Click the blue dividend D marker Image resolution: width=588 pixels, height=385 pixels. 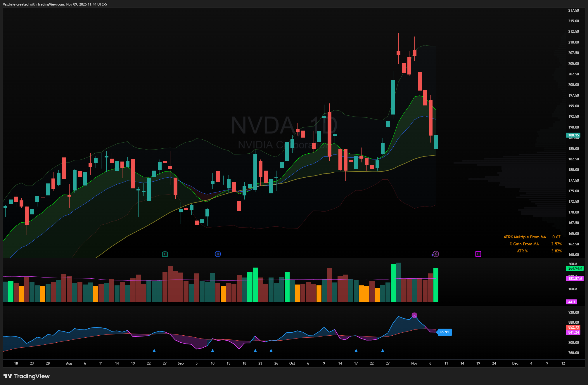pyautogui.click(x=218, y=254)
